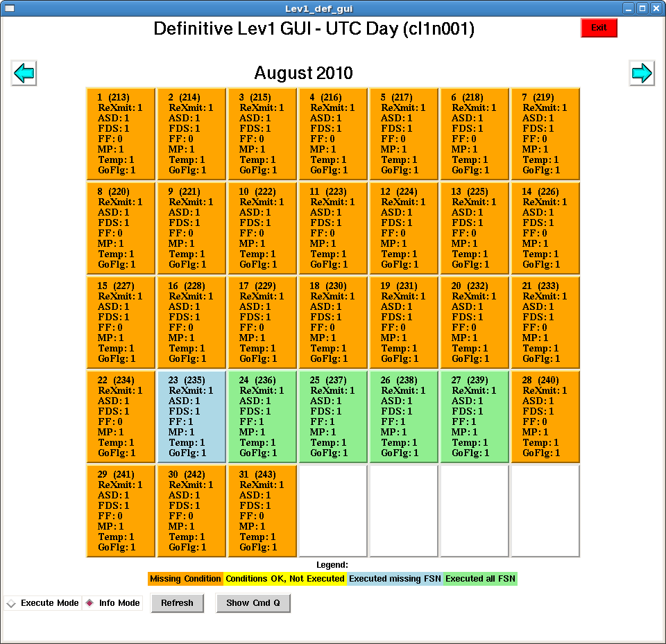Advance to next month with right arrow
The image size is (666, 644).
[x=641, y=73]
